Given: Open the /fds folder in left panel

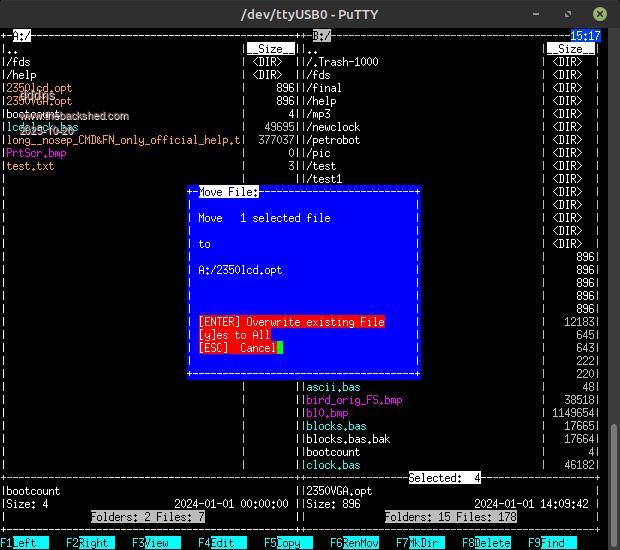Looking at the screenshot, I should coord(19,62).
